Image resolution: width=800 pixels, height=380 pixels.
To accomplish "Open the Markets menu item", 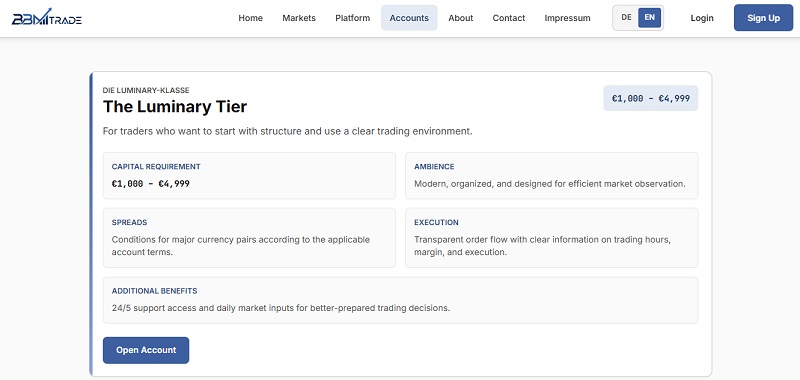I will 299,18.
